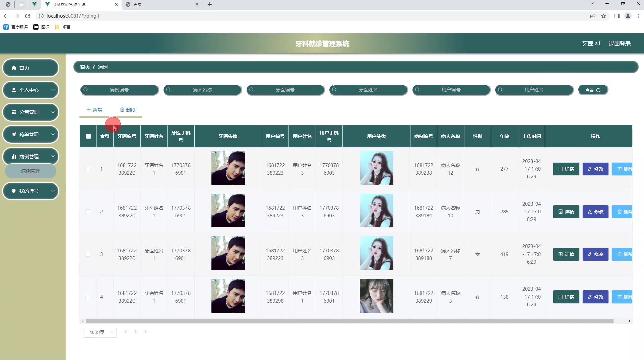View dentist avatar thumbnail in row 3
The width and height of the screenshot is (644, 360).
click(228, 253)
